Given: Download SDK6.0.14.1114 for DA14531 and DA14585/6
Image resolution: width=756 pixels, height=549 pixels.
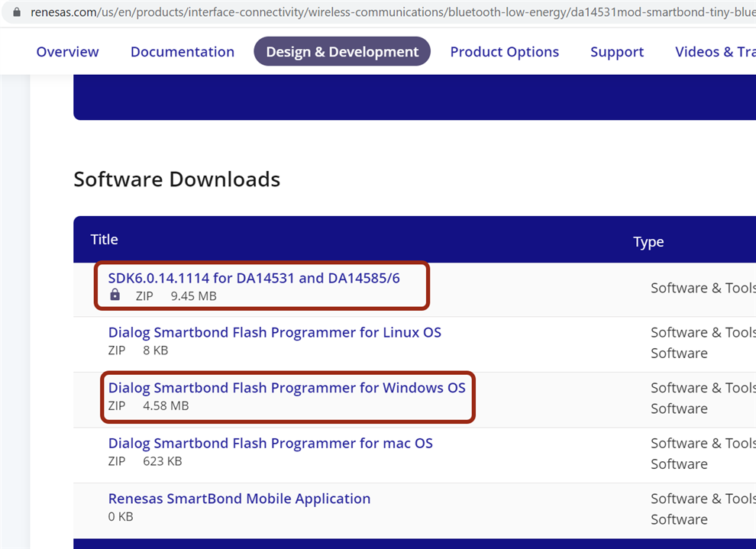Looking at the screenshot, I should tap(254, 278).
